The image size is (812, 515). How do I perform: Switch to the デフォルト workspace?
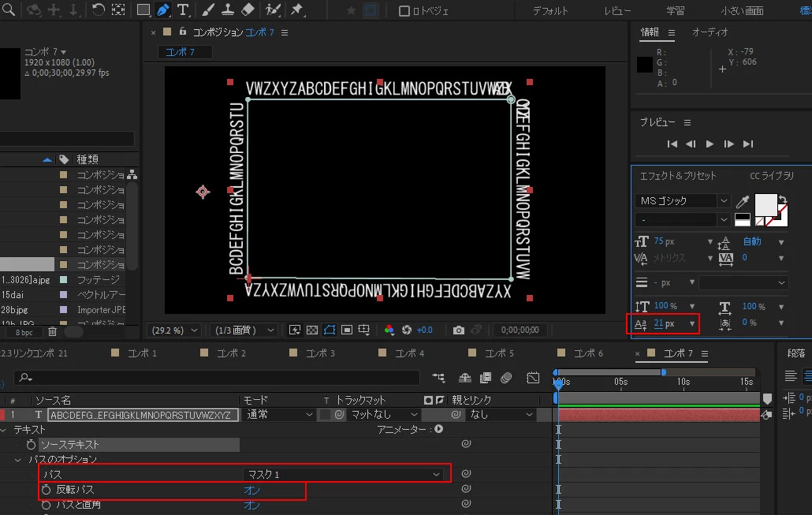click(x=550, y=11)
